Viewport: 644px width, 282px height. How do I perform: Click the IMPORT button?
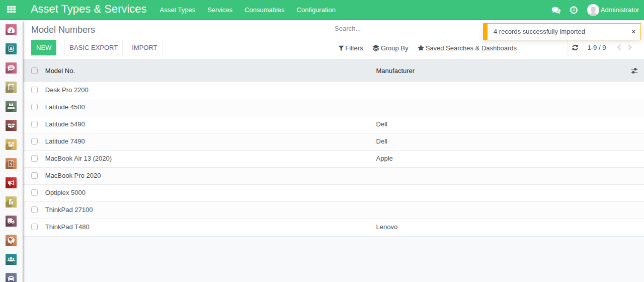(144, 48)
